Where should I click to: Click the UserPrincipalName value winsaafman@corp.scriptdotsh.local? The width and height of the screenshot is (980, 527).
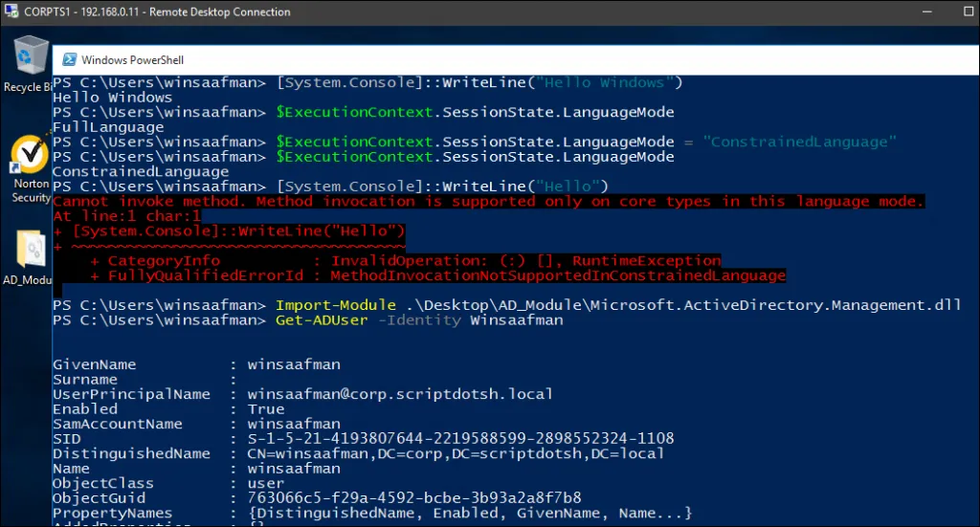(400, 395)
